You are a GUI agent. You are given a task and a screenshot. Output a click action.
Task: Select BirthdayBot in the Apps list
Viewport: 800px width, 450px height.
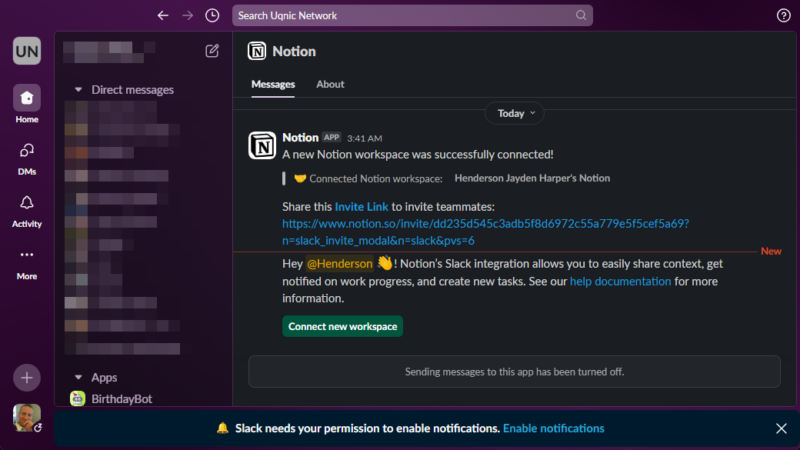pyautogui.click(x=121, y=398)
